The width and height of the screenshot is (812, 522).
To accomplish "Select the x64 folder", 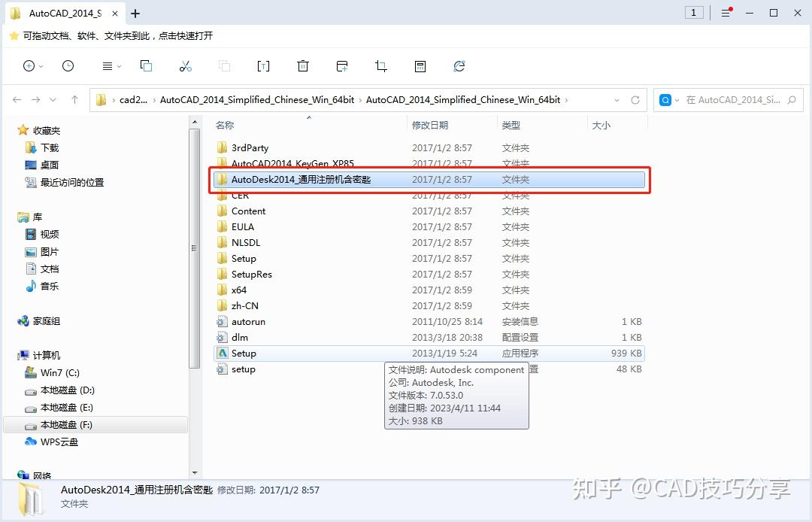I will coord(429,290).
